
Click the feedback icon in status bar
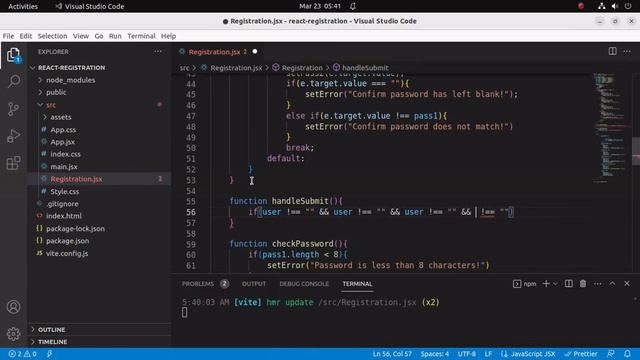(611, 354)
